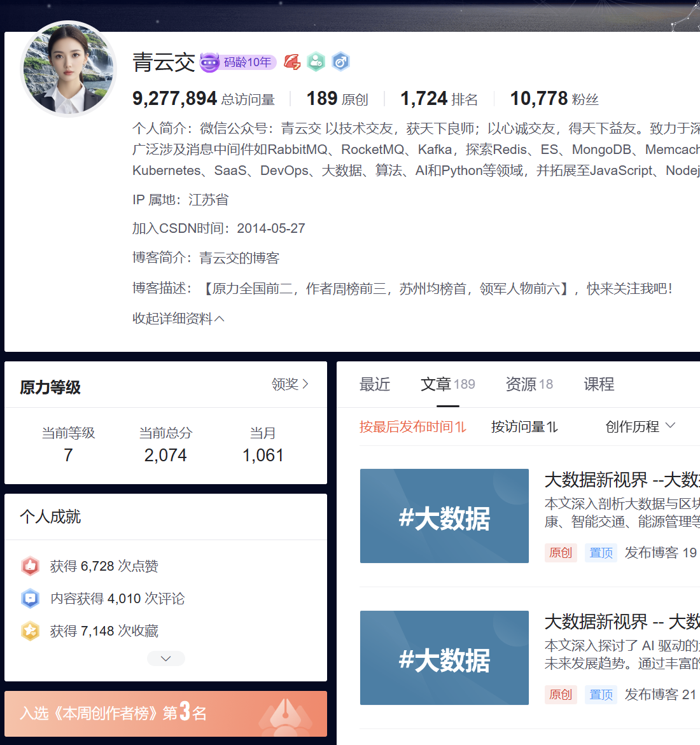
Task: Open the 创作历程 dropdown
Action: click(640, 427)
